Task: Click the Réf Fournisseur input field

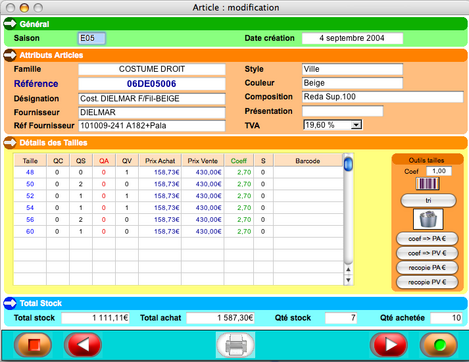Action: [152, 126]
